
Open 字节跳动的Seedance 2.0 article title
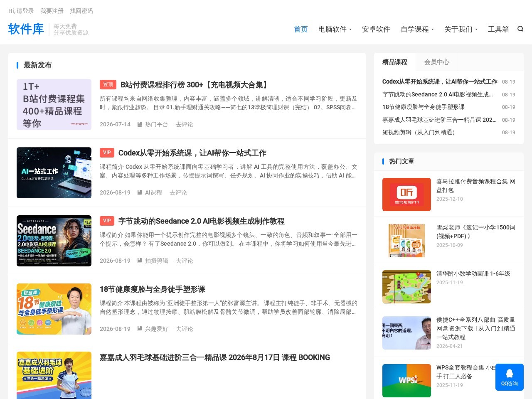tap(202, 221)
